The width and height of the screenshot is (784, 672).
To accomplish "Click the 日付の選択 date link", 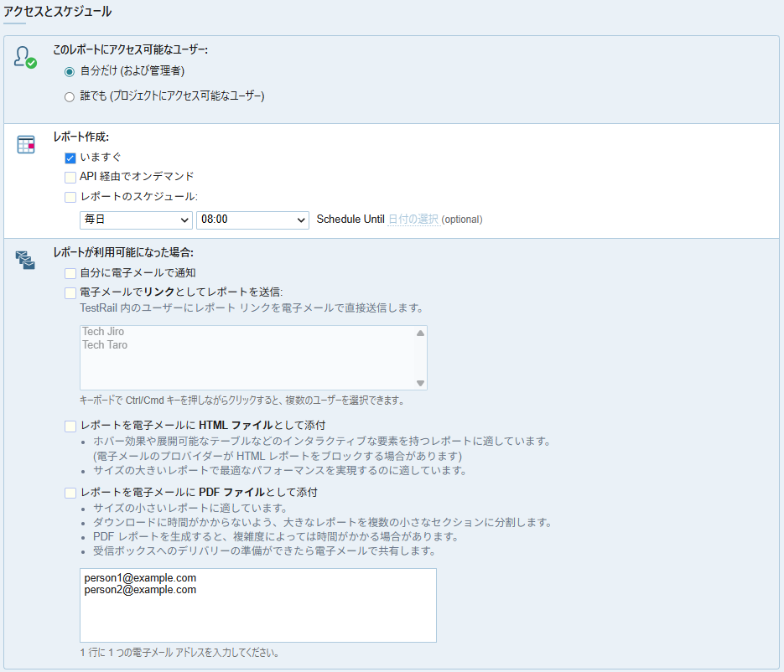I will (x=413, y=220).
